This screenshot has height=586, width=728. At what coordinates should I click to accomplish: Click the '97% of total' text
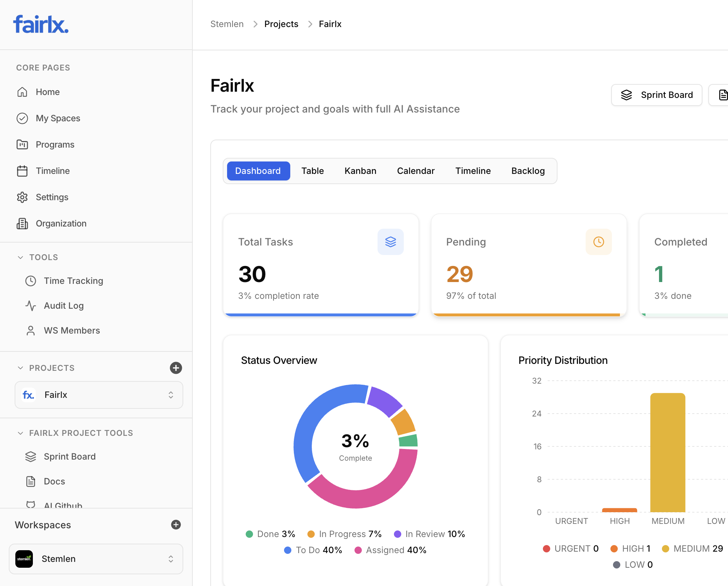(x=471, y=296)
